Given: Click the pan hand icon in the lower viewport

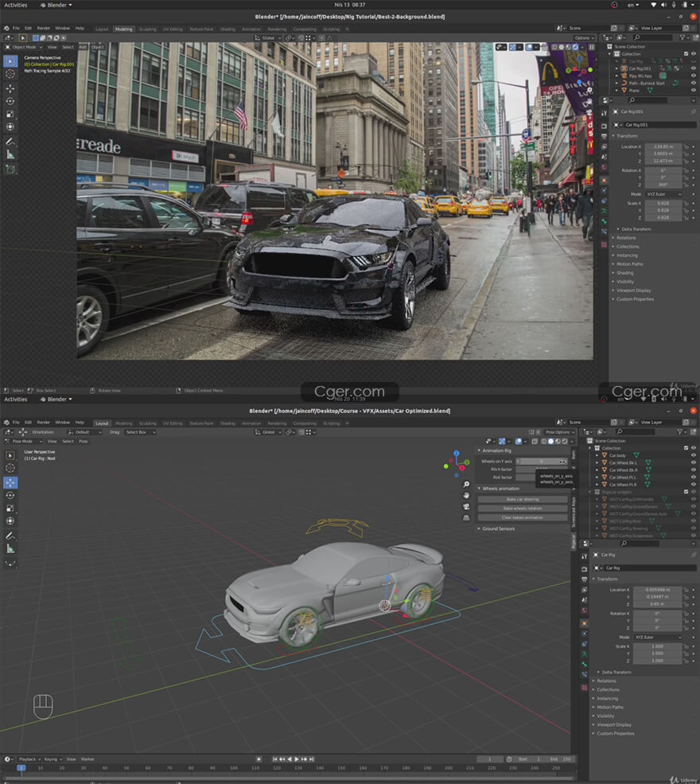Looking at the screenshot, I should 466,495.
